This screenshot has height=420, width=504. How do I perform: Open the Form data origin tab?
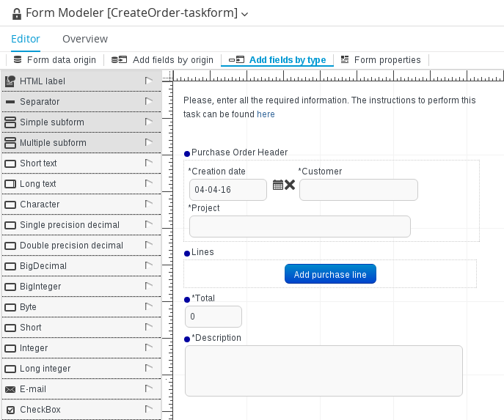[x=55, y=60]
